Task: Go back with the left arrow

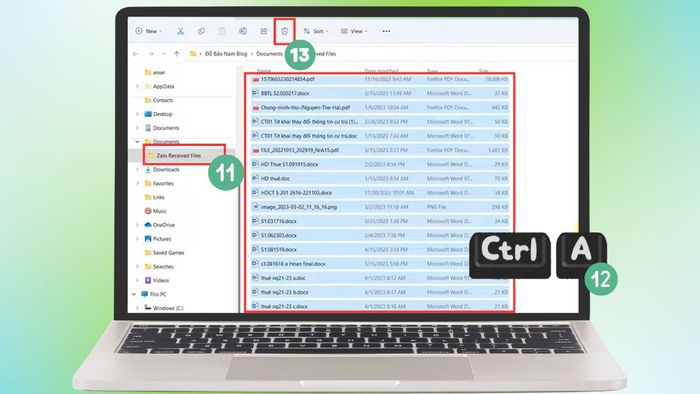Action: click(136, 54)
